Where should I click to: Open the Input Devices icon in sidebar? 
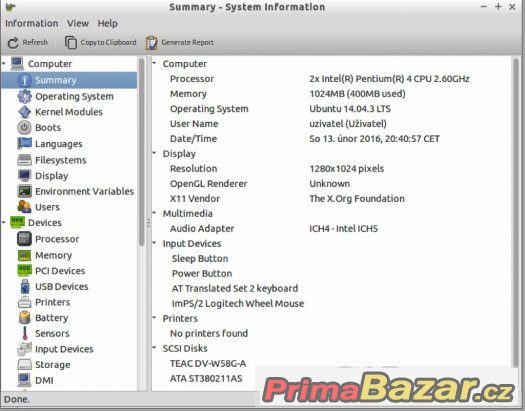(24, 349)
